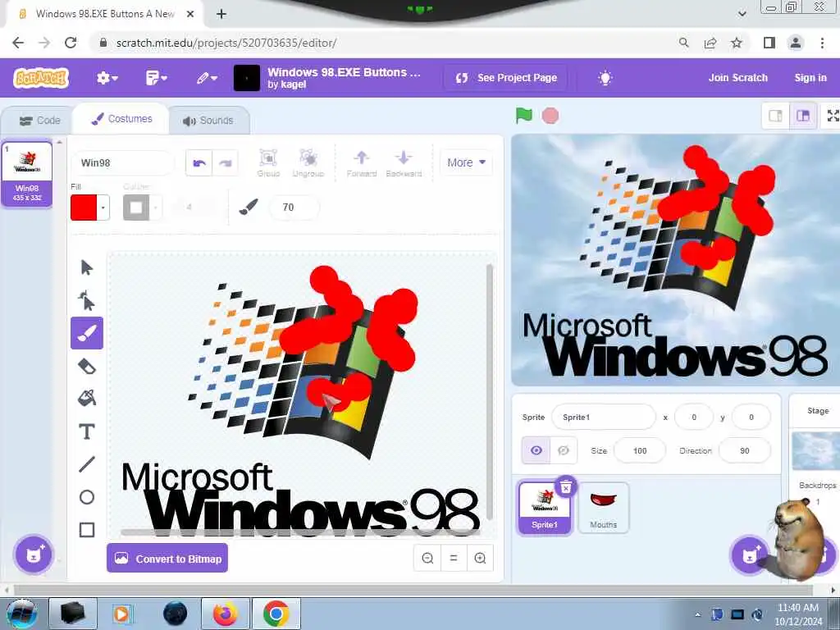The height and width of the screenshot is (630, 840).
Task: Click the red stop button
Action: [550, 116]
